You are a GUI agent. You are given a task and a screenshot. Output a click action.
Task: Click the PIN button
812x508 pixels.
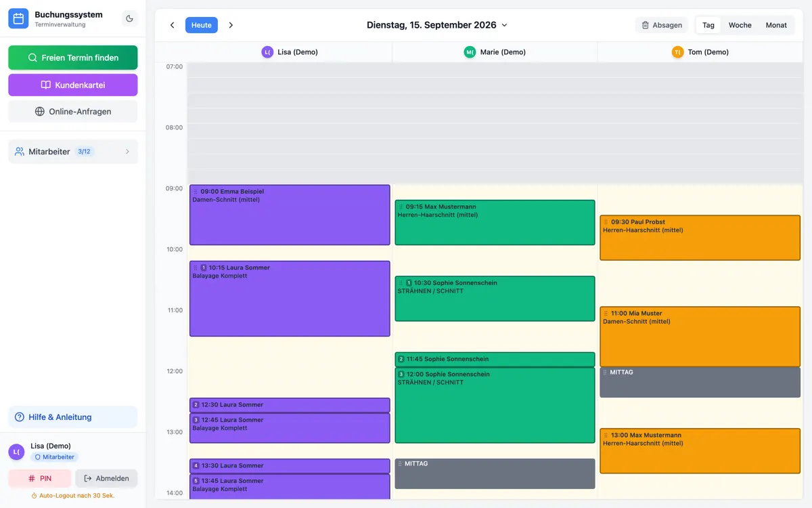(39, 478)
